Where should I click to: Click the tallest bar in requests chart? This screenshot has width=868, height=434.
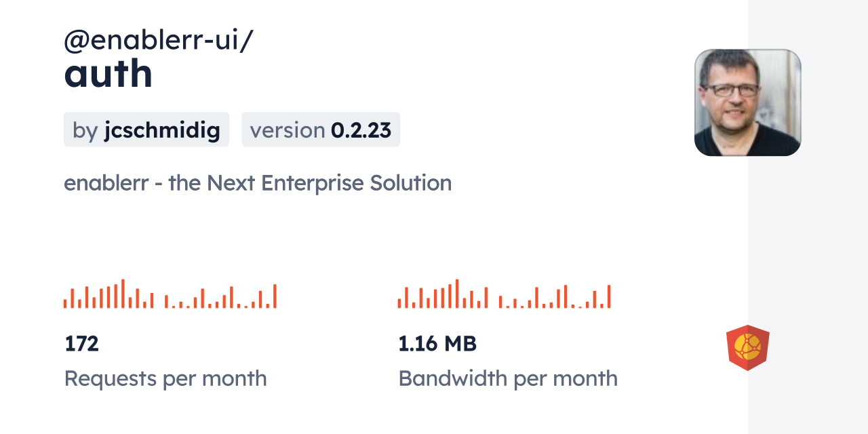coord(123,294)
